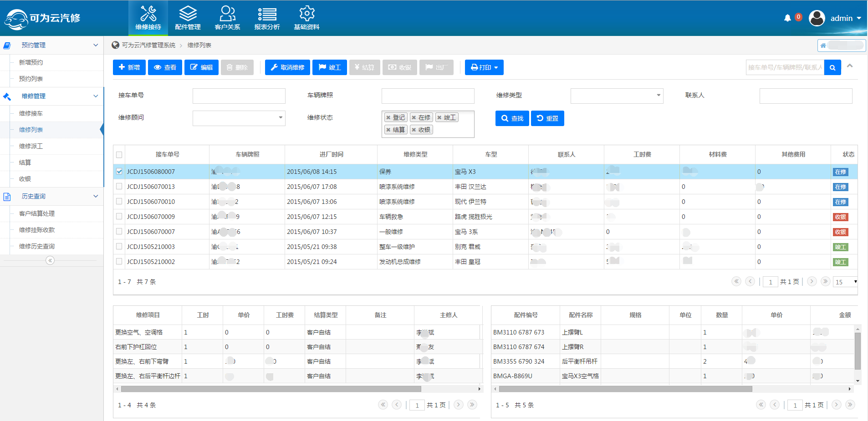Uncheck the row JCDJ1506080007 checkbox

119,172
